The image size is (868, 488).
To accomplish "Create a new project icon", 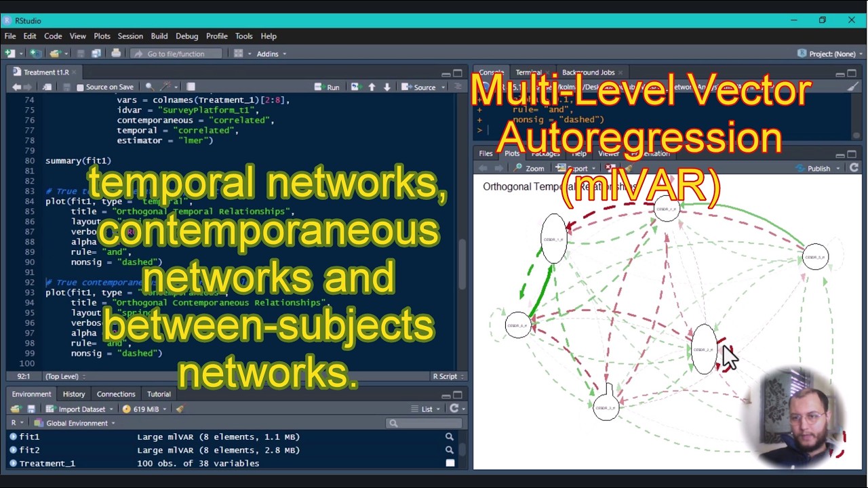I will [37, 54].
